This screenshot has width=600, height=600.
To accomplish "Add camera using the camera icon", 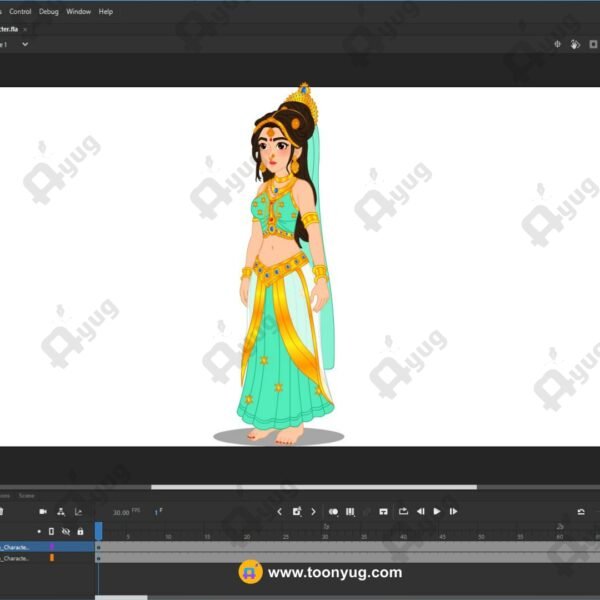I will coord(43,512).
